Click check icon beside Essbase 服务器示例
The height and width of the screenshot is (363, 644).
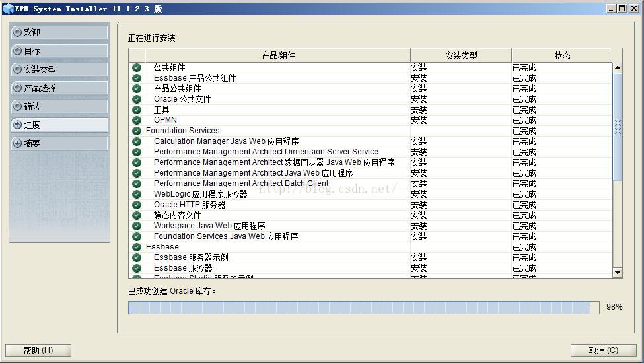coord(137,257)
